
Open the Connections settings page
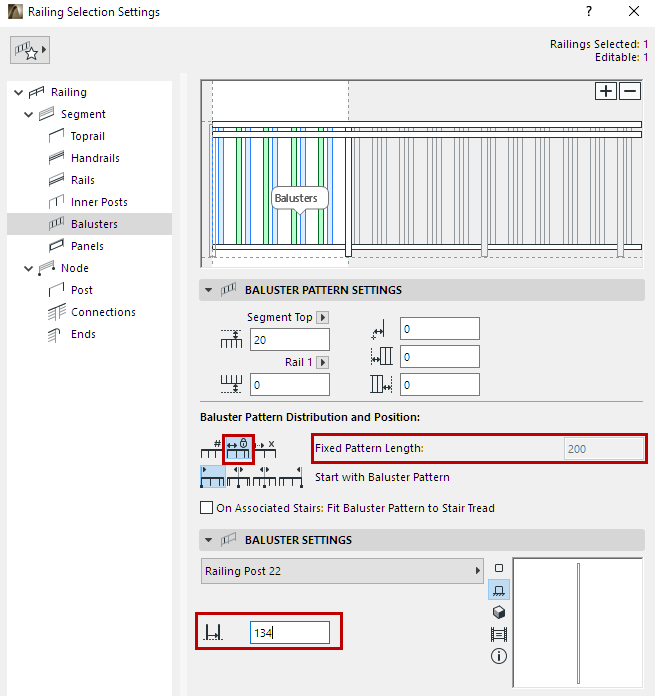point(103,312)
